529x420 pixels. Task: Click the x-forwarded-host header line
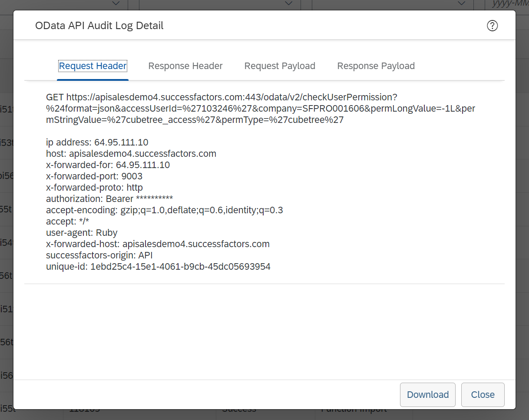[158, 244]
